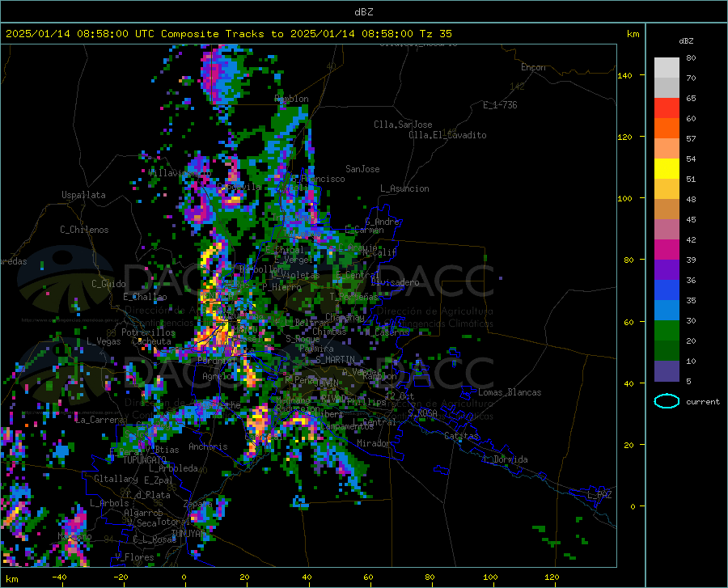This screenshot has height=588, width=728.
Task: Click the legend's dBZ heading
Action: [686, 41]
